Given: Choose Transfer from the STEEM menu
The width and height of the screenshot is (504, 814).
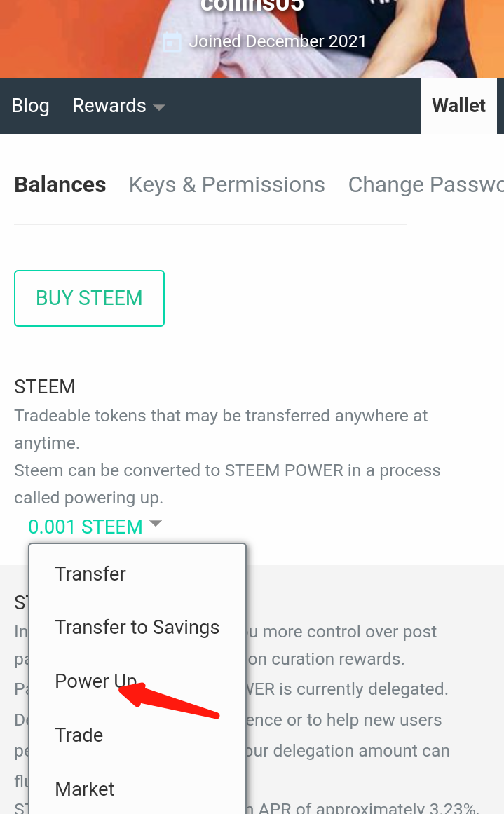Looking at the screenshot, I should (90, 574).
